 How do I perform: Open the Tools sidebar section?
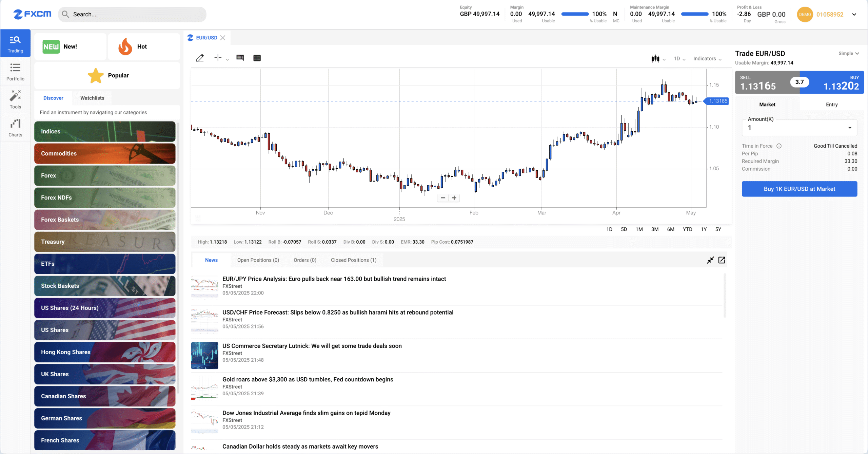click(x=15, y=99)
